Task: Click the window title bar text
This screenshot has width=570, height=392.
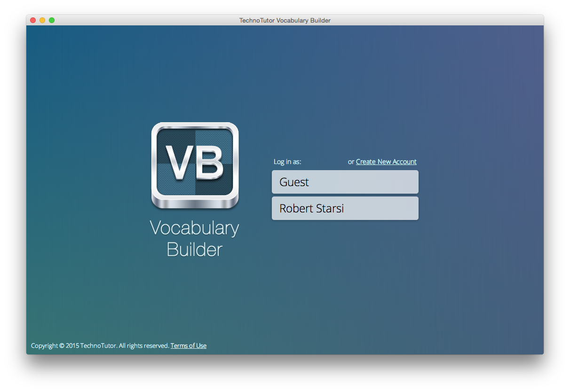Action: point(284,20)
